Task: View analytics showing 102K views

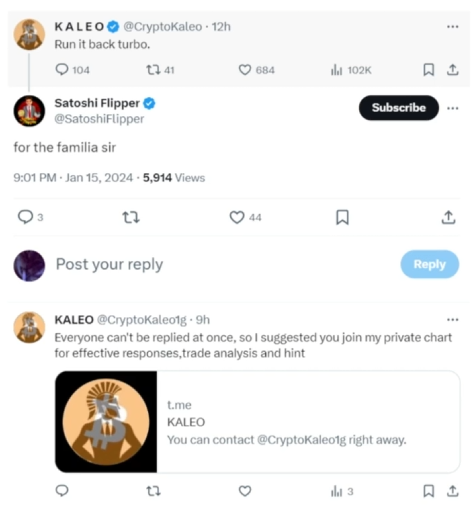Action: (x=351, y=70)
